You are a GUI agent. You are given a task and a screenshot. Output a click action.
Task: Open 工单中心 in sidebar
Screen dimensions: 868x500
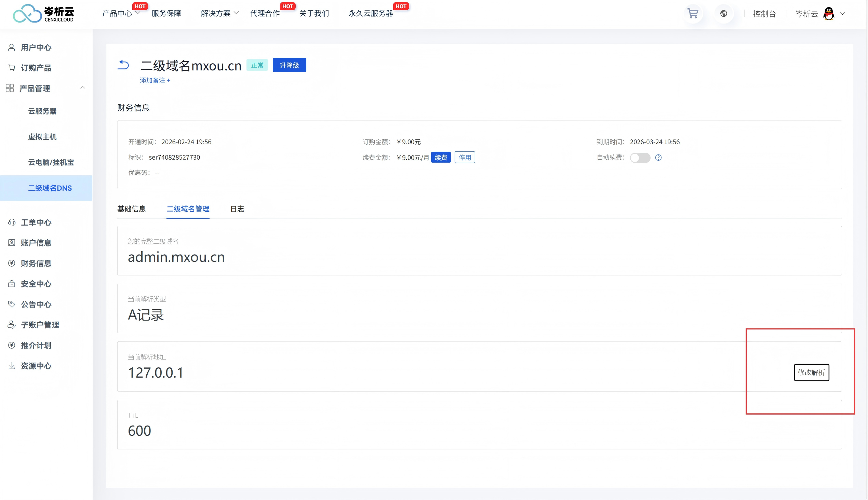(36, 222)
